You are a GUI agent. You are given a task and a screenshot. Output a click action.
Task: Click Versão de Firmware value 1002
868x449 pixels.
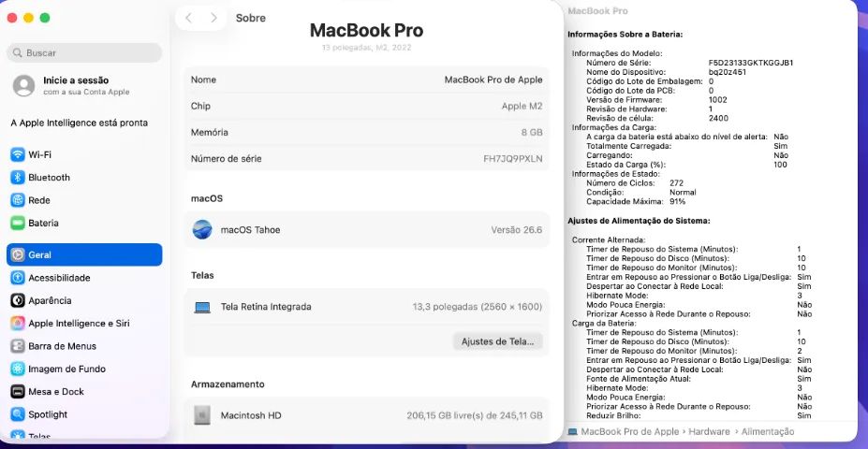[x=718, y=99]
